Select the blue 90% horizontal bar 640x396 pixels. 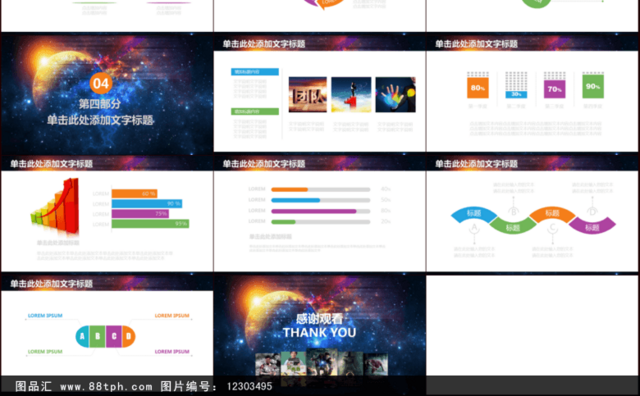(x=147, y=203)
